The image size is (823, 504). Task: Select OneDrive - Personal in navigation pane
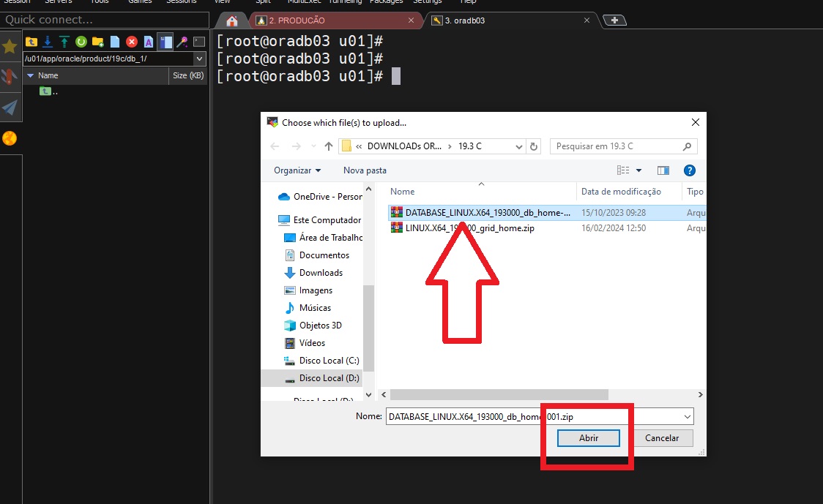click(x=320, y=197)
